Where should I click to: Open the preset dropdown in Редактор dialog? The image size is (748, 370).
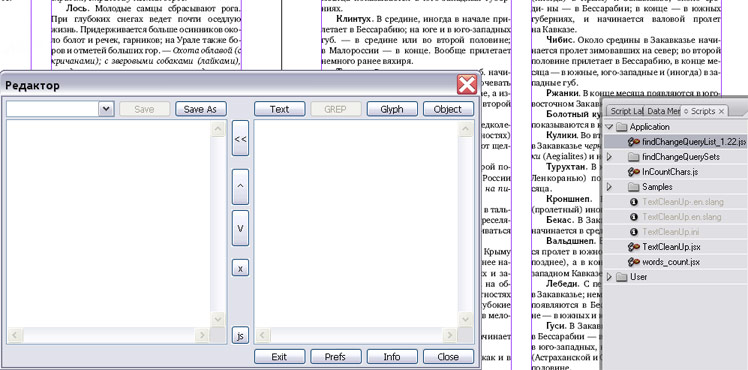pyautogui.click(x=106, y=109)
